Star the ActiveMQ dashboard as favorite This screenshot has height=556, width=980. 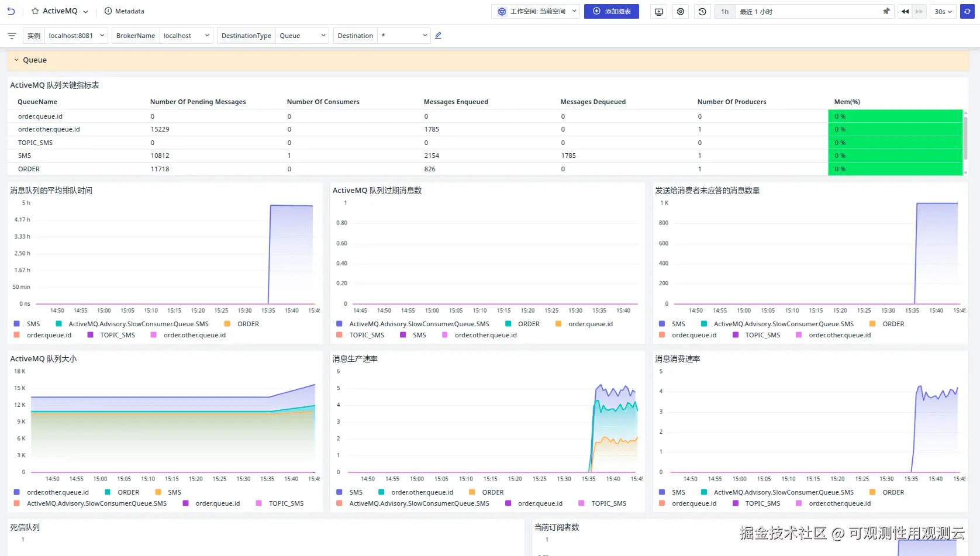[x=35, y=11]
